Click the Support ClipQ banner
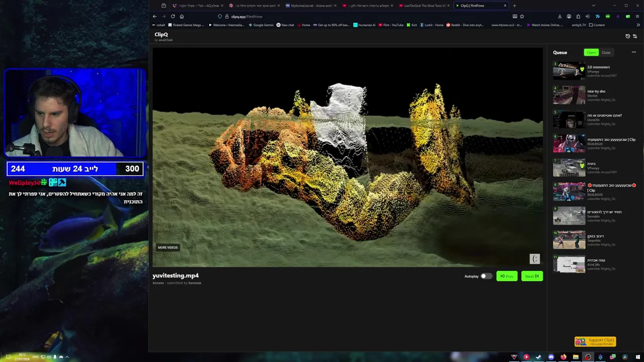644x362 pixels. (x=595, y=342)
